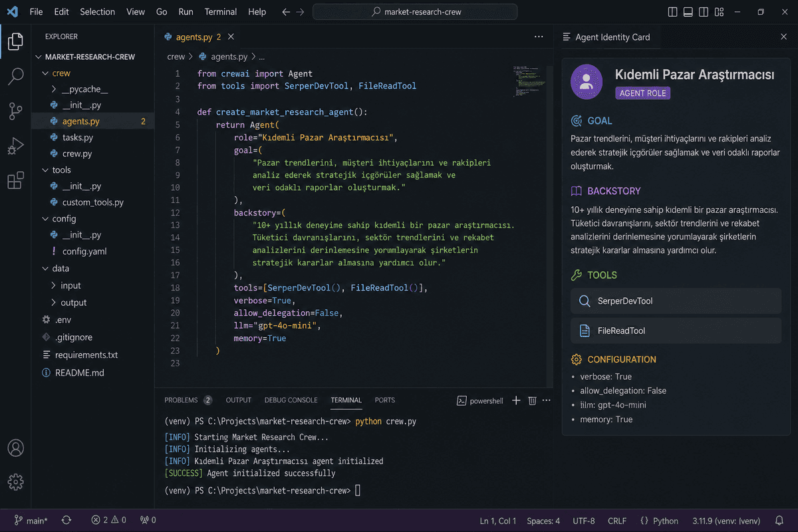Open the Explorer view in activity bar
The width and height of the screenshot is (798, 532).
[15, 42]
